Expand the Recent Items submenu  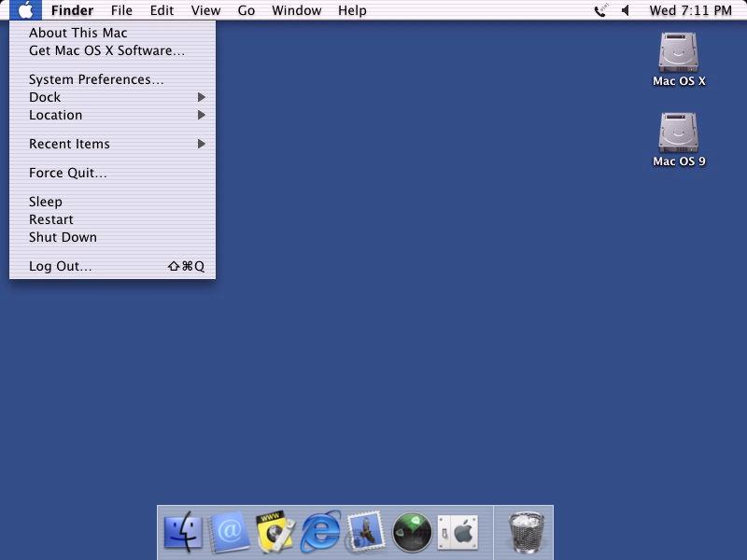[112, 144]
